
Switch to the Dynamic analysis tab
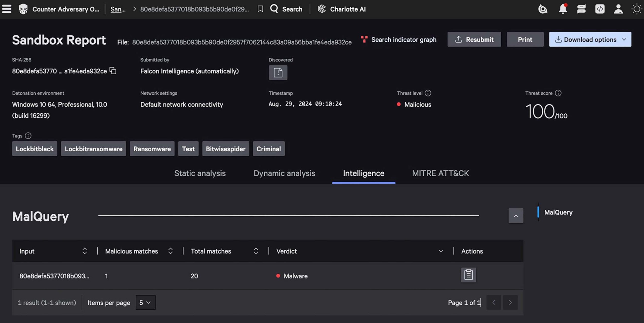click(284, 173)
